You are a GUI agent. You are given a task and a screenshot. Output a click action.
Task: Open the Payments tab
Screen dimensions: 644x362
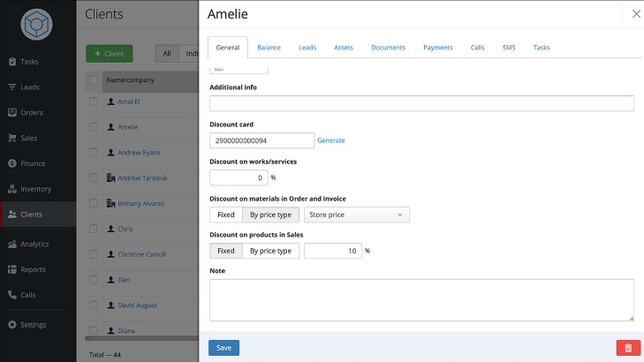437,48
